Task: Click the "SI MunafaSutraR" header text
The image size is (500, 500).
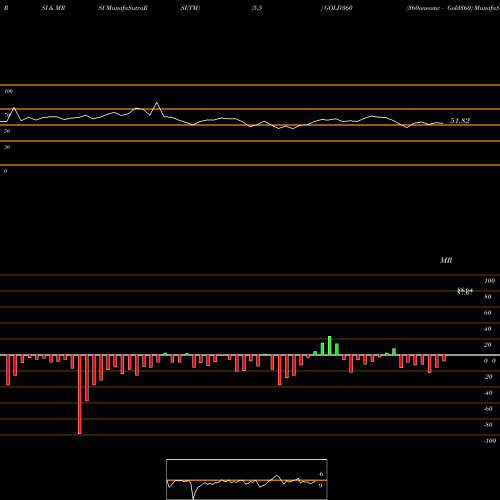Action: coord(123,8)
